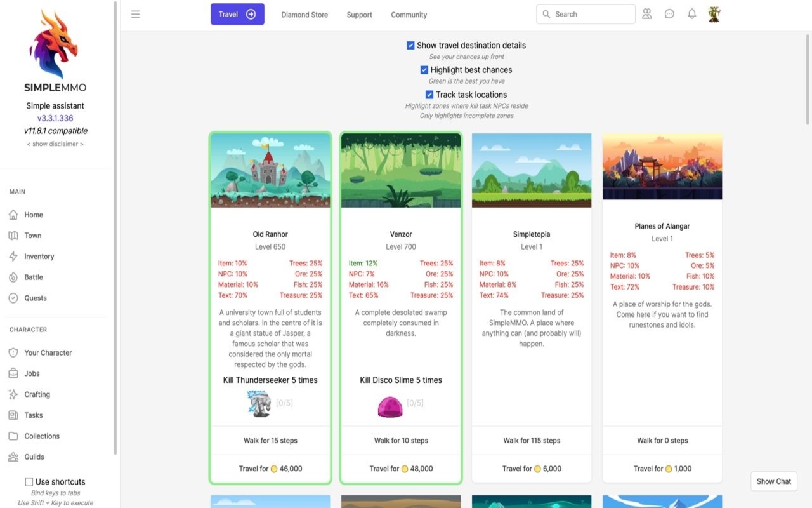Screen dimensions: 812x508
Task: Open the Diamond Store menu
Action: pyautogui.click(x=304, y=15)
